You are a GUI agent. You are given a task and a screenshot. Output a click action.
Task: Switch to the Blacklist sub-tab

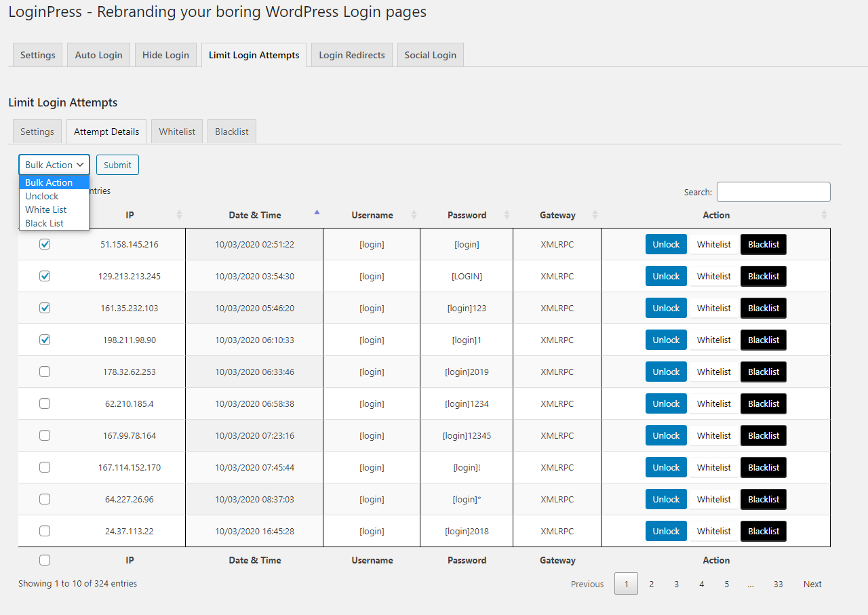[x=232, y=132]
